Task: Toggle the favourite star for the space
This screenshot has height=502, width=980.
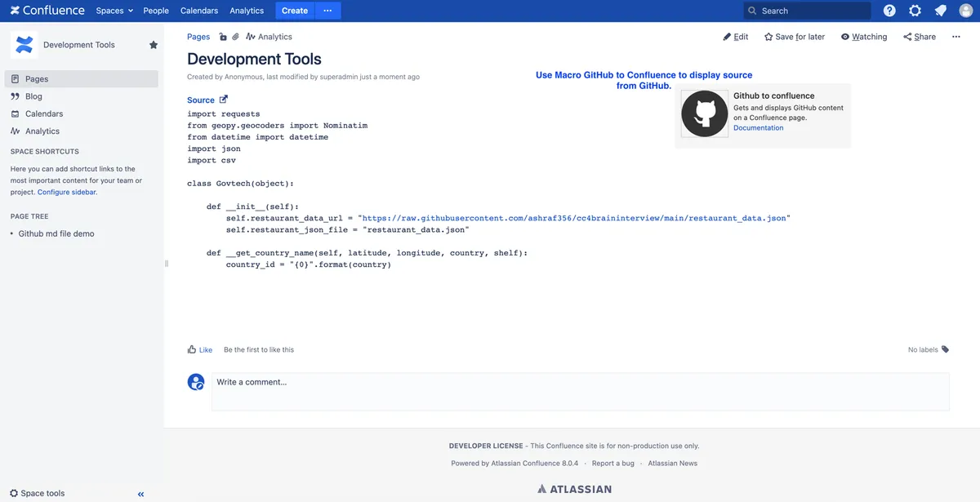Action: point(154,45)
